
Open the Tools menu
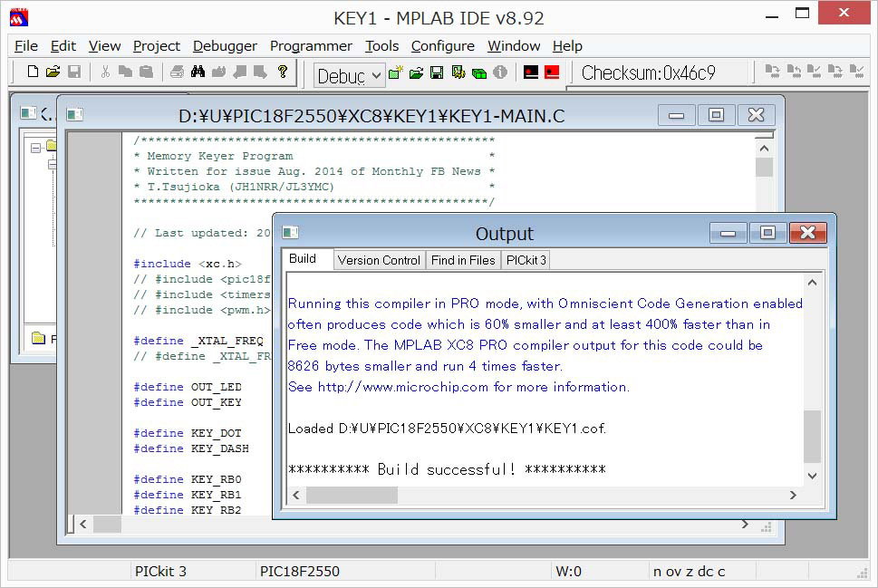381,46
